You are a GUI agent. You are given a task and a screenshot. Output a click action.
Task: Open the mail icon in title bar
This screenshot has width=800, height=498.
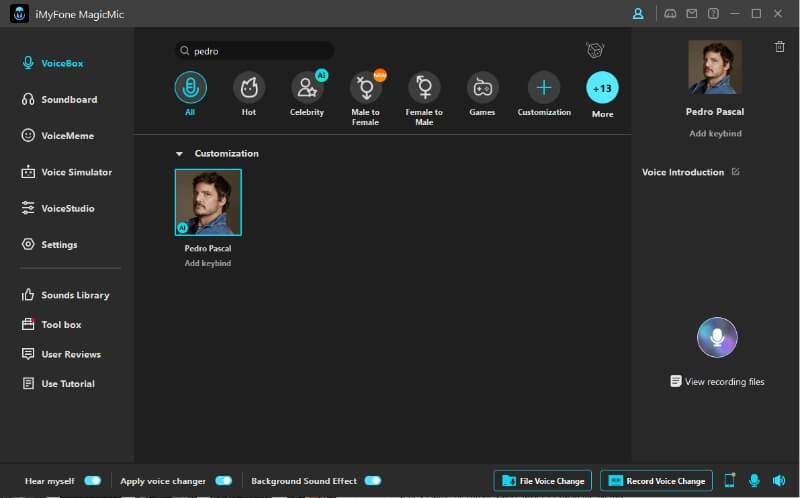tap(692, 14)
